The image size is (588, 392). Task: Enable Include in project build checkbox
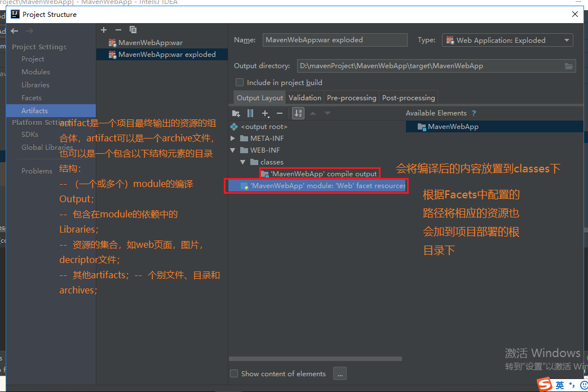(x=239, y=82)
